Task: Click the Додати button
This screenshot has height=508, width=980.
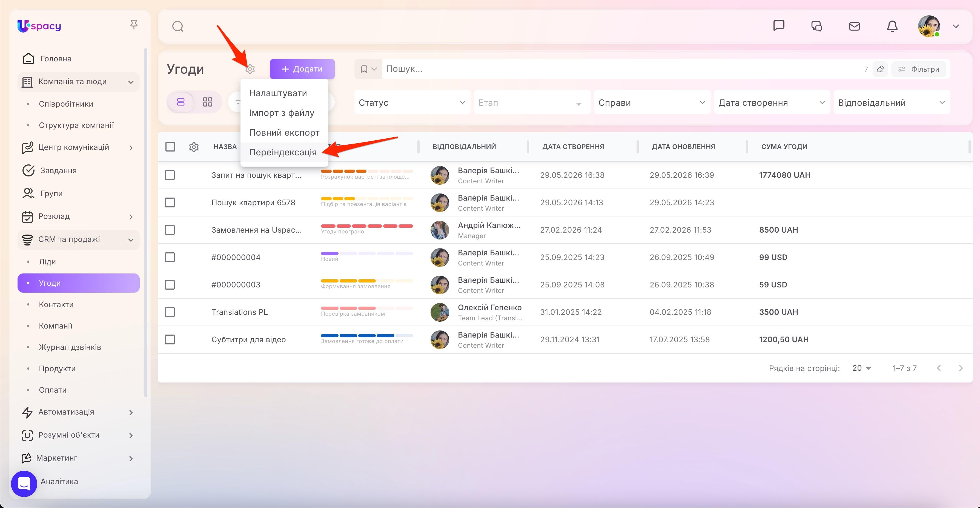Action: pos(302,69)
